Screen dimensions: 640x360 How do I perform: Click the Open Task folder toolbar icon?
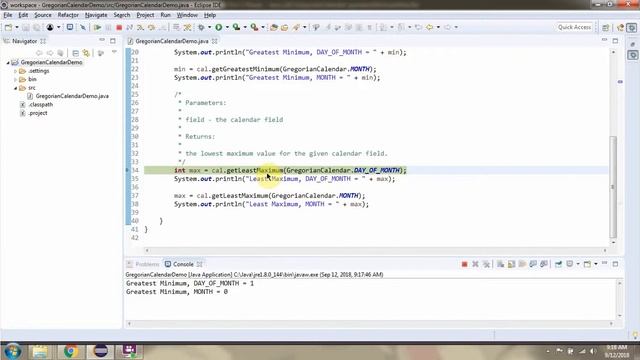coord(284,27)
